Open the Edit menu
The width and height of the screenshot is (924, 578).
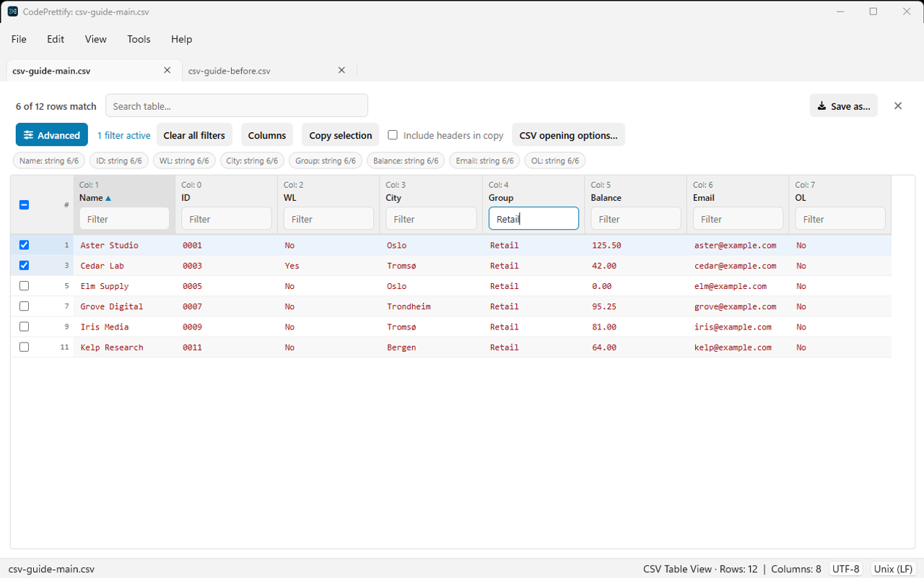tap(56, 39)
